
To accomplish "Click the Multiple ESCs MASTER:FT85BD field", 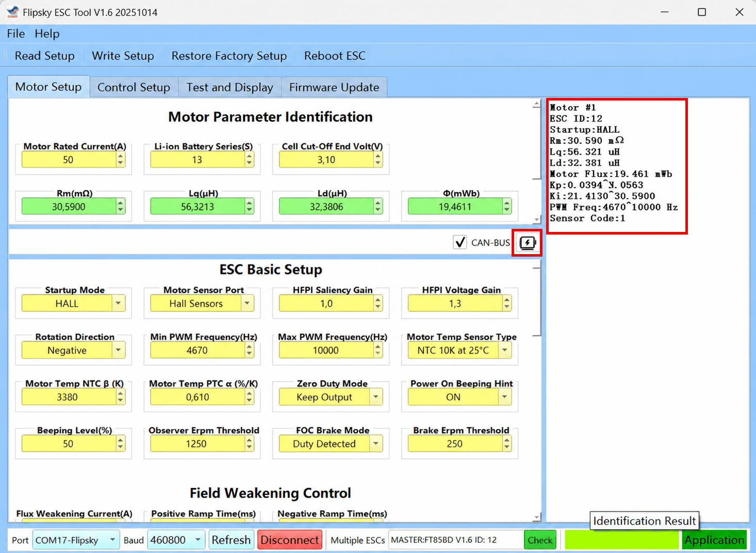I will point(456,540).
